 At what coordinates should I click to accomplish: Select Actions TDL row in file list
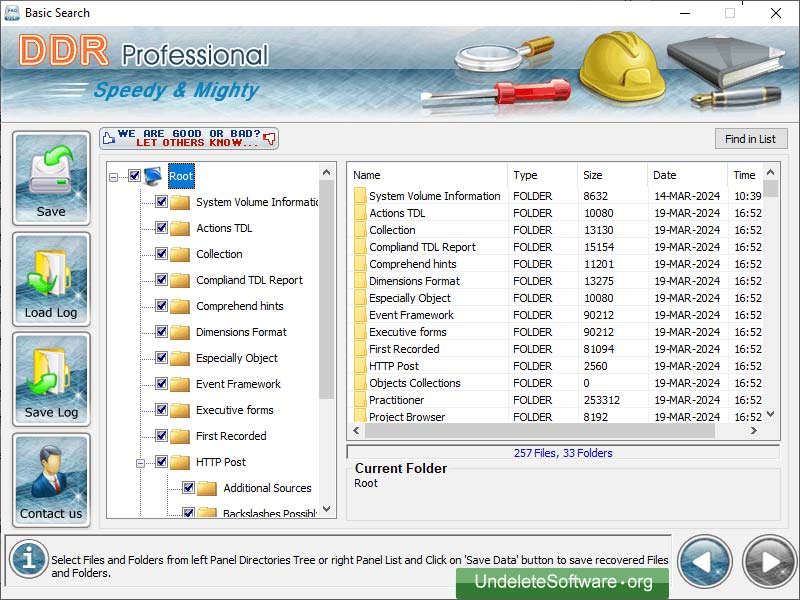pos(555,213)
